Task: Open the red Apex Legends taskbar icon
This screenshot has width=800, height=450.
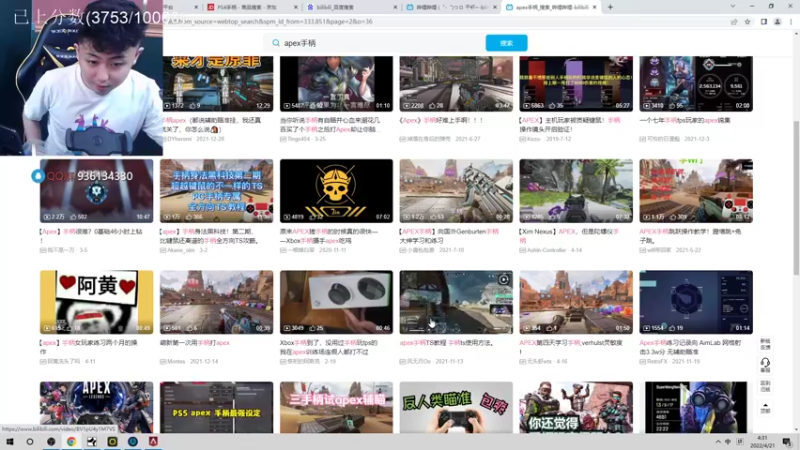Action: click(x=153, y=442)
